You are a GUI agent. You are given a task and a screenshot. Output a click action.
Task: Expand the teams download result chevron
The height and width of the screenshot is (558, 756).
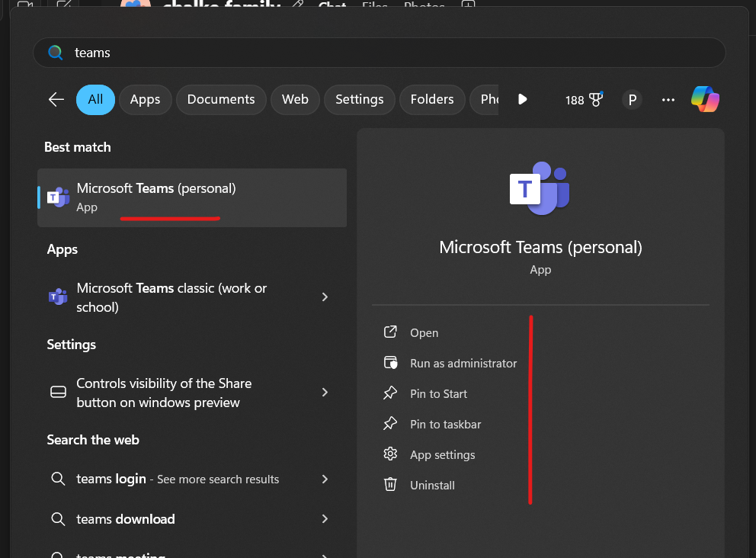(x=325, y=519)
